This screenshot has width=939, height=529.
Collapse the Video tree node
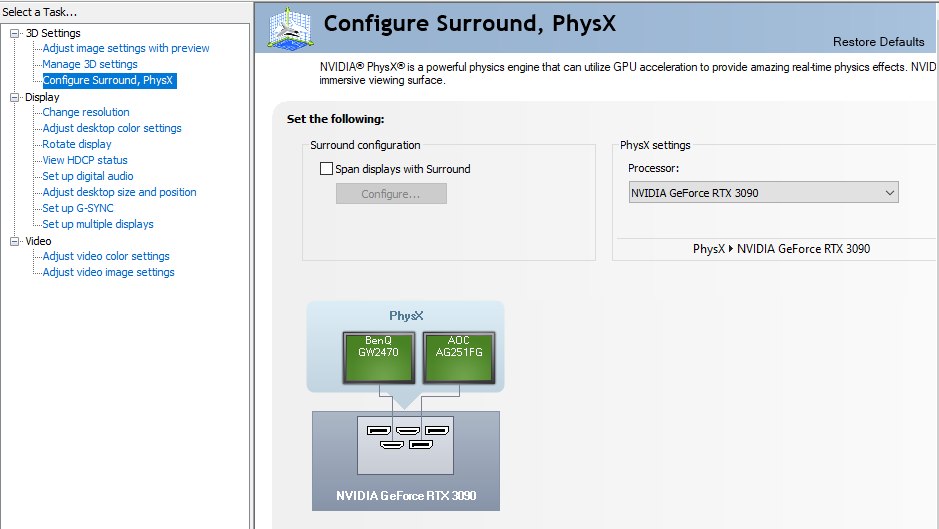(x=14, y=241)
